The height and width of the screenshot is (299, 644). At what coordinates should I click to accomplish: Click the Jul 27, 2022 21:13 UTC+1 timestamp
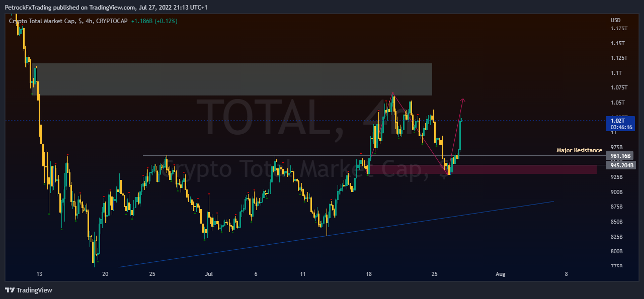pos(173,8)
